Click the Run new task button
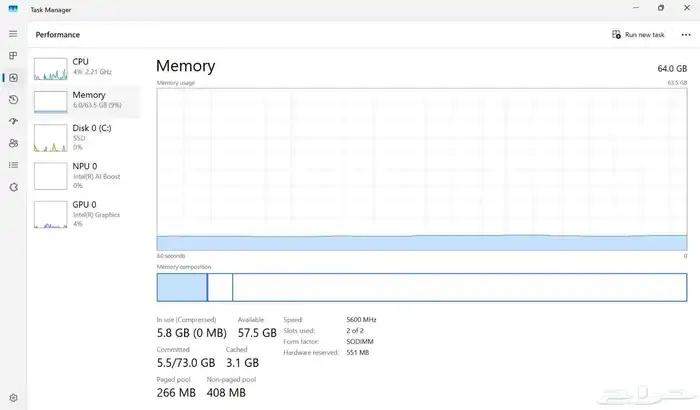700x410 pixels. pyautogui.click(x=638, y=34)
